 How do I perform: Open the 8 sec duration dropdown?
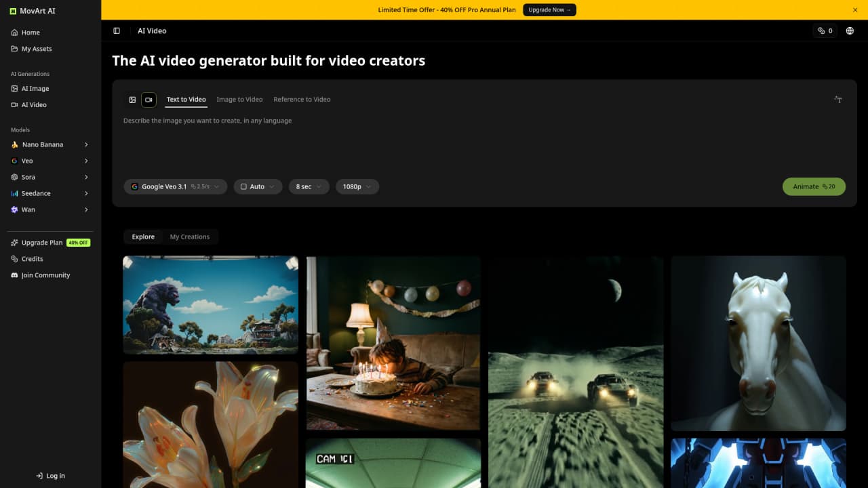tap(309, 186)
